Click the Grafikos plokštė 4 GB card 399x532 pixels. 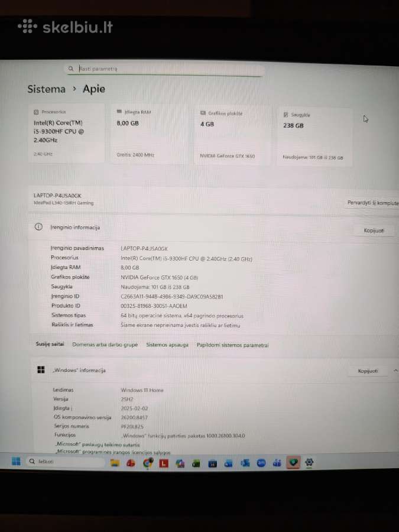tap(232, 135)
